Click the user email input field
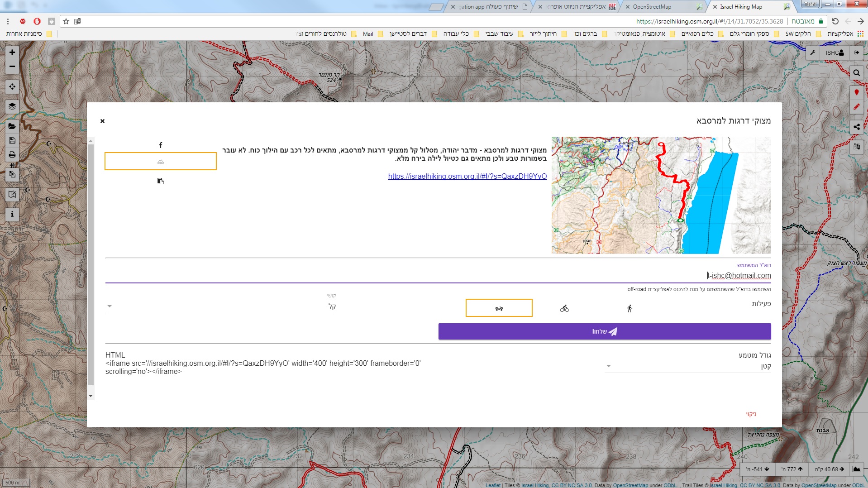 (x=438, y=276)
